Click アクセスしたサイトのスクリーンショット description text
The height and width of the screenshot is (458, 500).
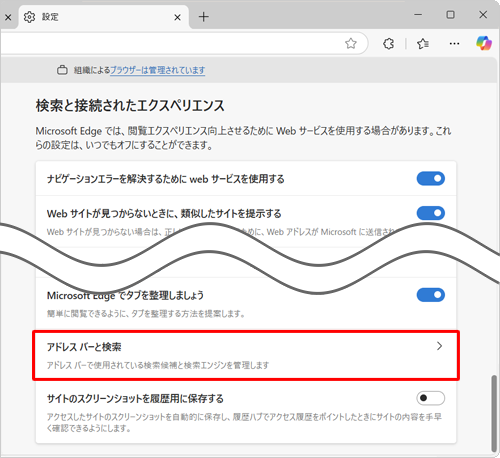click(x=244, y=422)
